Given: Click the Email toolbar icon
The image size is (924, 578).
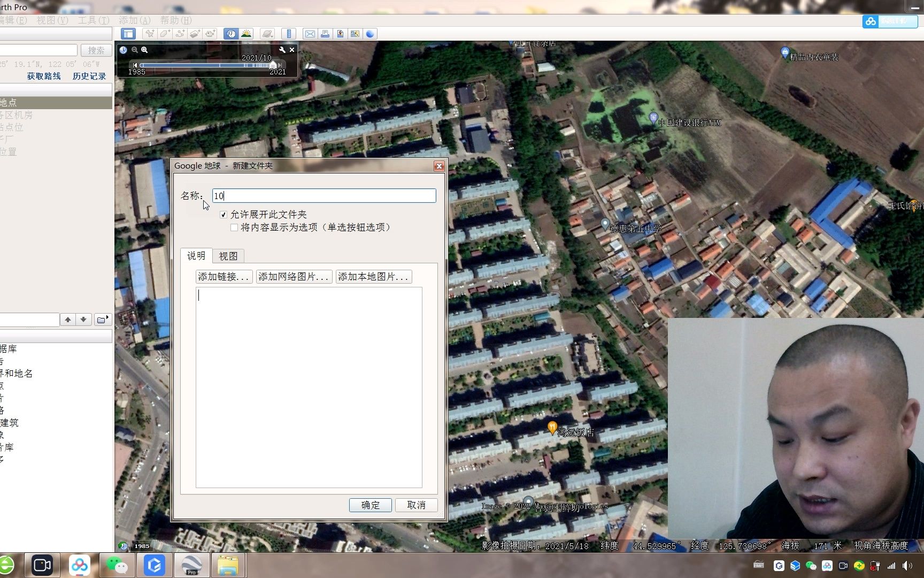Looking at the screenshot, I should [310, 34].
